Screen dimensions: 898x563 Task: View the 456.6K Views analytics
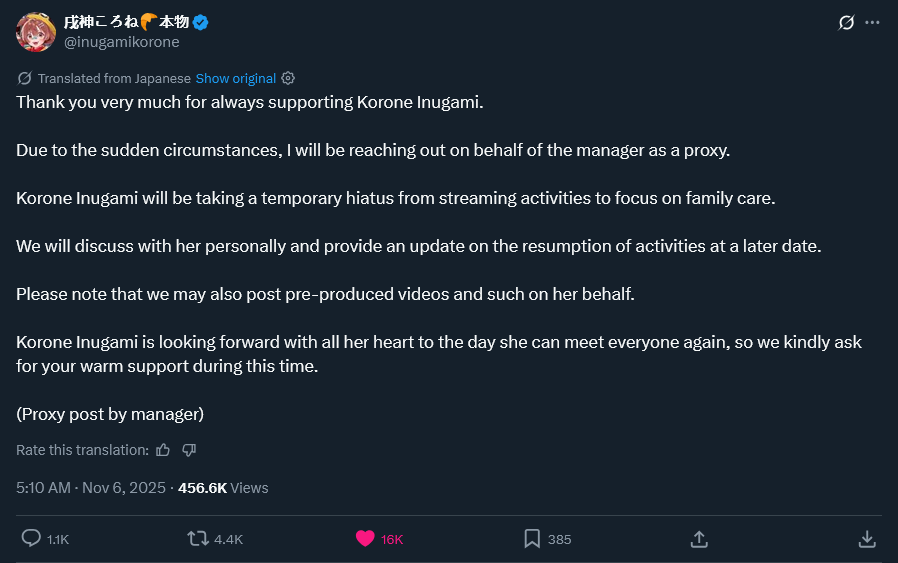pos(223,488)
